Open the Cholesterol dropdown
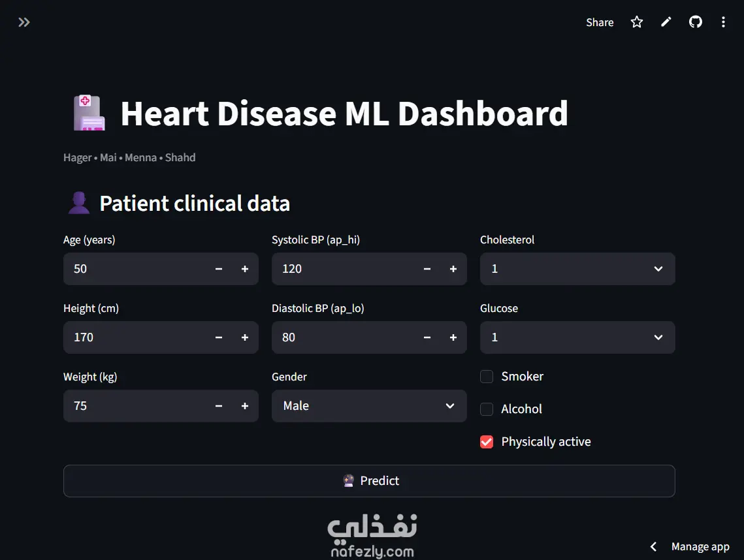744x560 pixels. click(577, 269)
